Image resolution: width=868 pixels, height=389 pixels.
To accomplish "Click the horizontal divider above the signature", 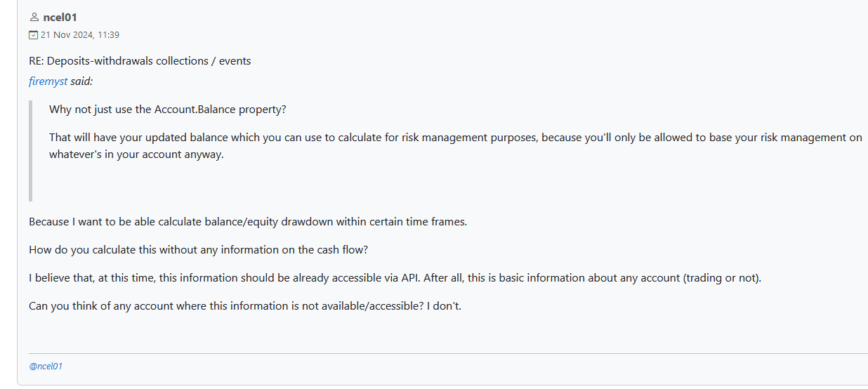I will [x=448, y=353].
